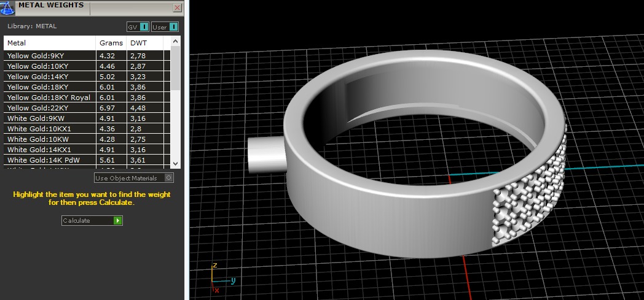This screenshot has width=644, height=300.
Task: Select the Yellow Gold:18KY row
Action: [x=87, y=87]
